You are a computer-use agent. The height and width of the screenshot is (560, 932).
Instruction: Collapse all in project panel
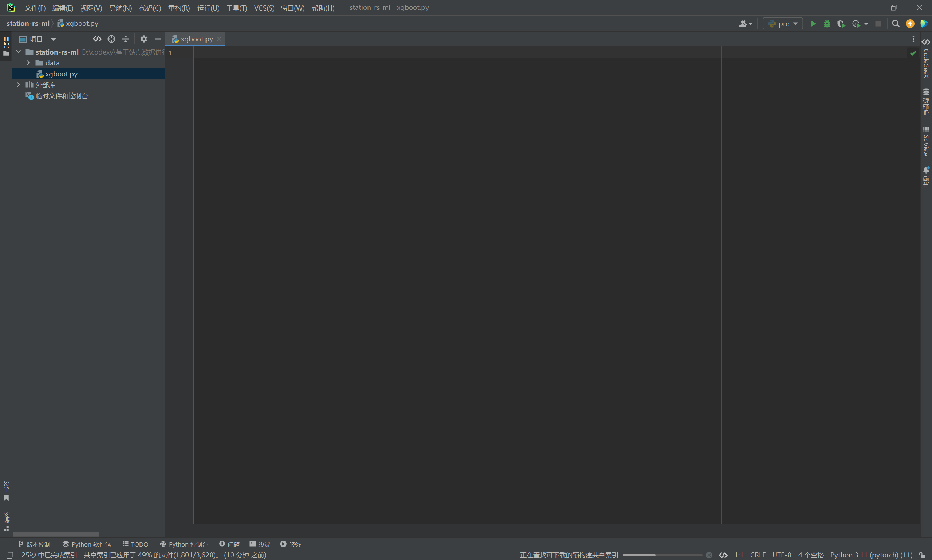click(125, 39)
